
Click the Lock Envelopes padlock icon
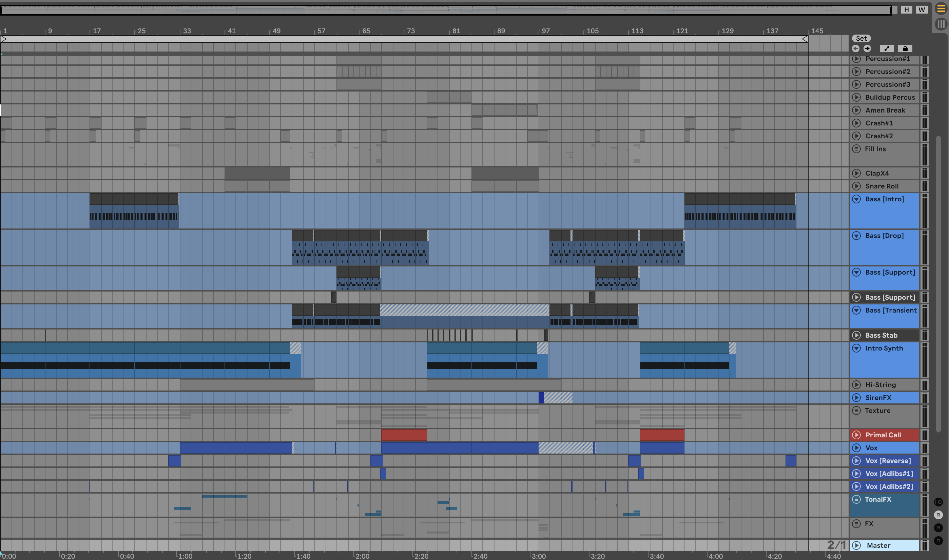905,48
